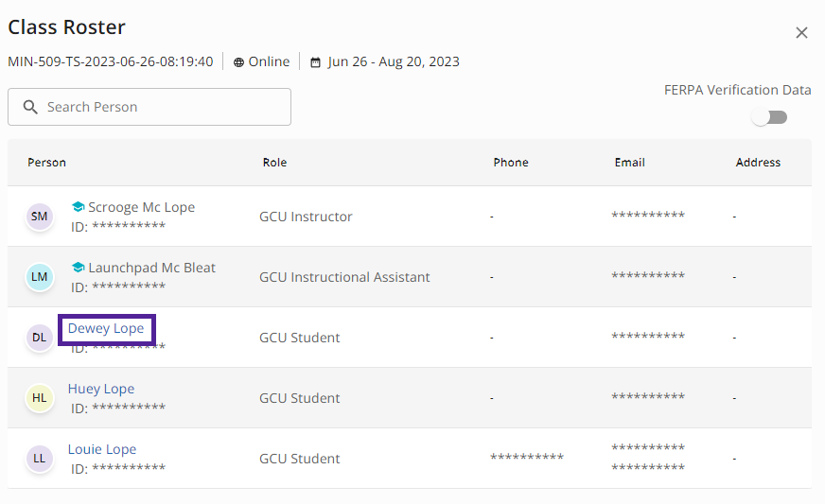Click the Role column header
This screenshot has width=825, height=504.
click(x=274, y=163)
